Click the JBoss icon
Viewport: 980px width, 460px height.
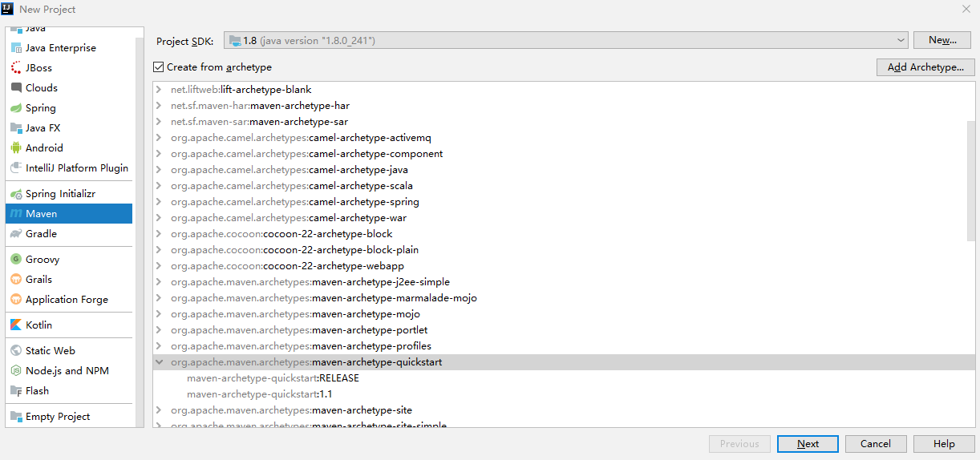[16, 68]
